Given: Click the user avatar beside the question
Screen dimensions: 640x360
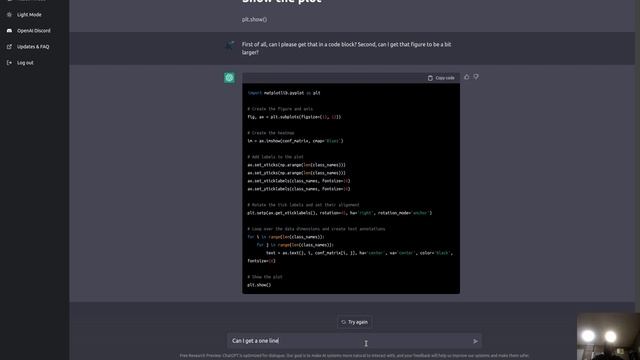Looking at the screenshot, I should click(x=229, y=45).
